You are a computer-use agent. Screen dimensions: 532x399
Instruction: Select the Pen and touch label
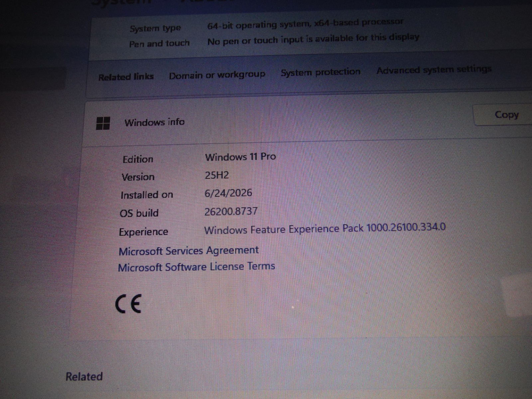[x=159, y=44]
